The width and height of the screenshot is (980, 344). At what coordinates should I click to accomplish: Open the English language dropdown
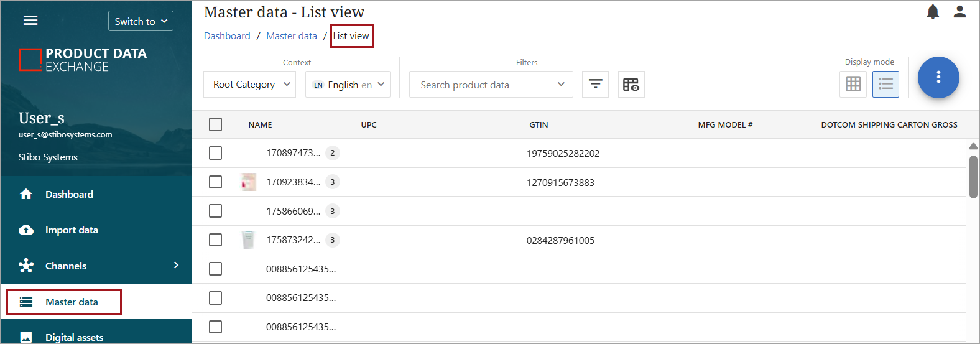point(348,85)
